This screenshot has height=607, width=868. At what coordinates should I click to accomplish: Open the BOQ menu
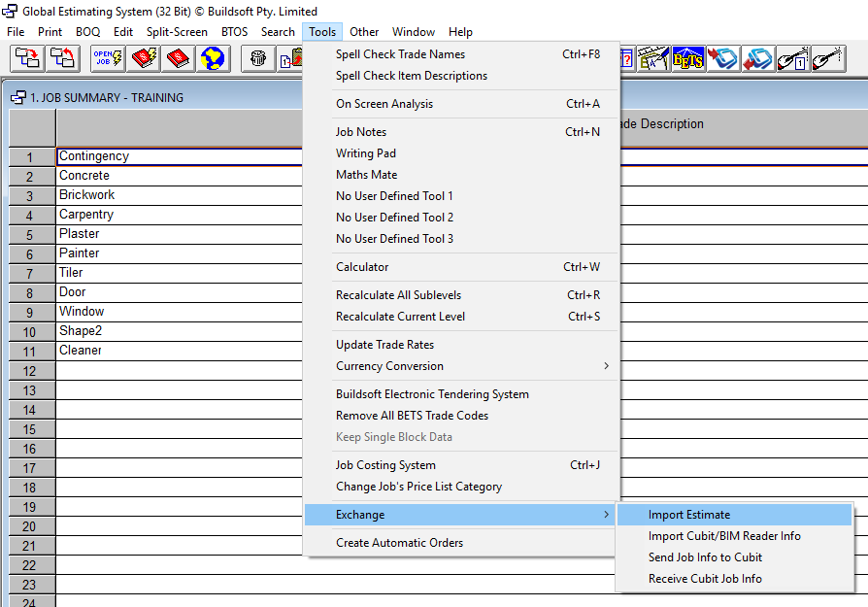tap(87, 32)
